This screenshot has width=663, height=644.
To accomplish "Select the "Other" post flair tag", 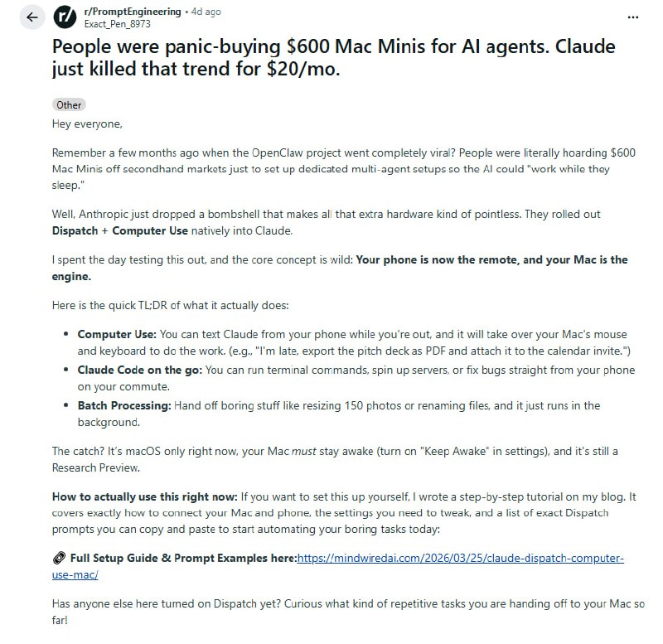I will pyautogui.click(x=69, y=105).
